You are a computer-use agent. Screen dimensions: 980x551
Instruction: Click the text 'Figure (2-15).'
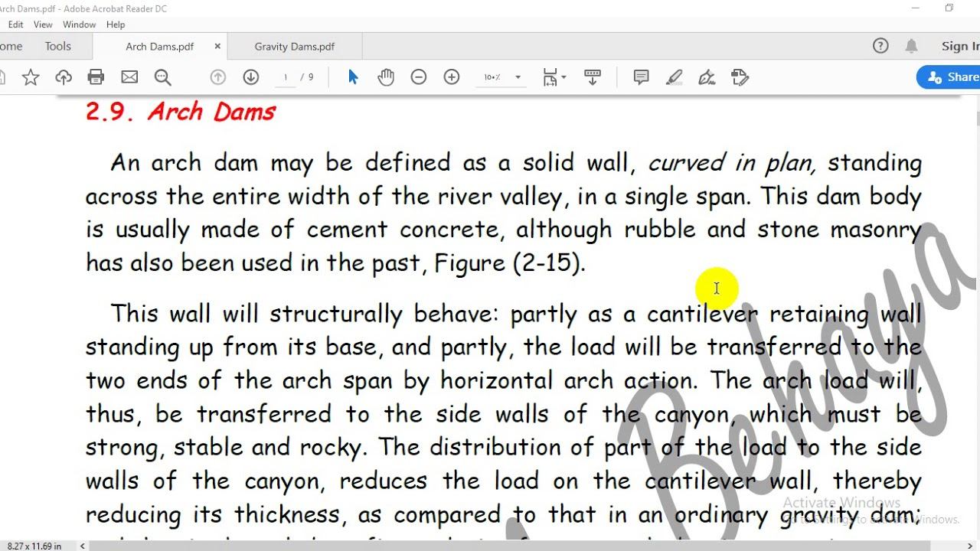click(x=509, y=263)
